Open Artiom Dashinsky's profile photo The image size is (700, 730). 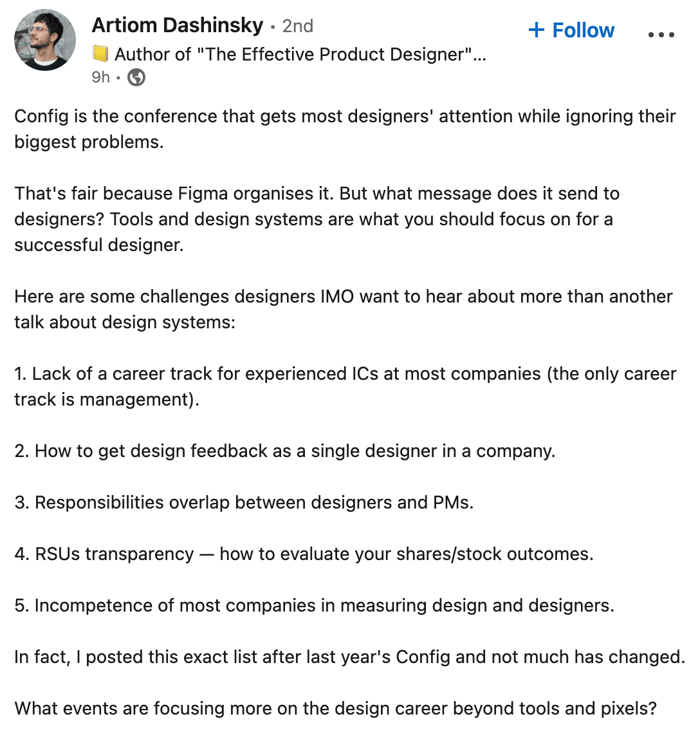(x=45, y=40)
